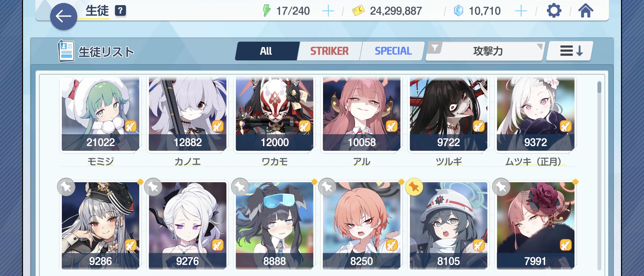644x276 pixels.
Task: Tap the gold credit currency icon
Action: tap(358, 11)
